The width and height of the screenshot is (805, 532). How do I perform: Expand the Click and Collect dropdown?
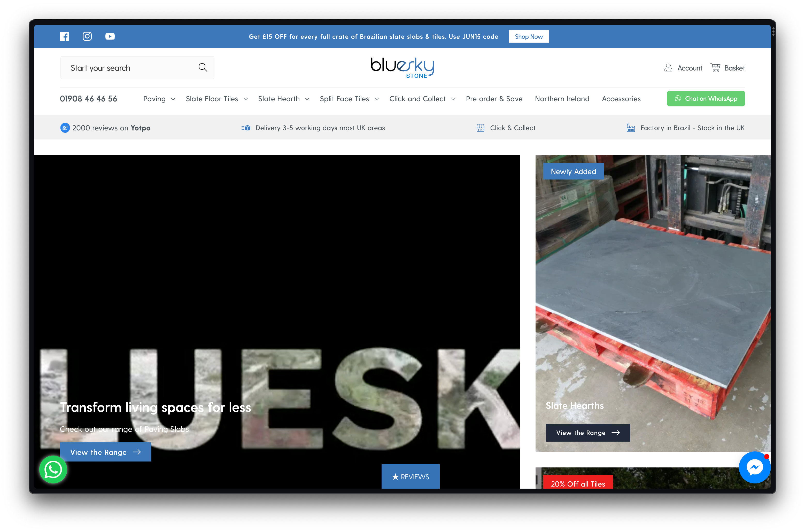[x=422, y=99]
